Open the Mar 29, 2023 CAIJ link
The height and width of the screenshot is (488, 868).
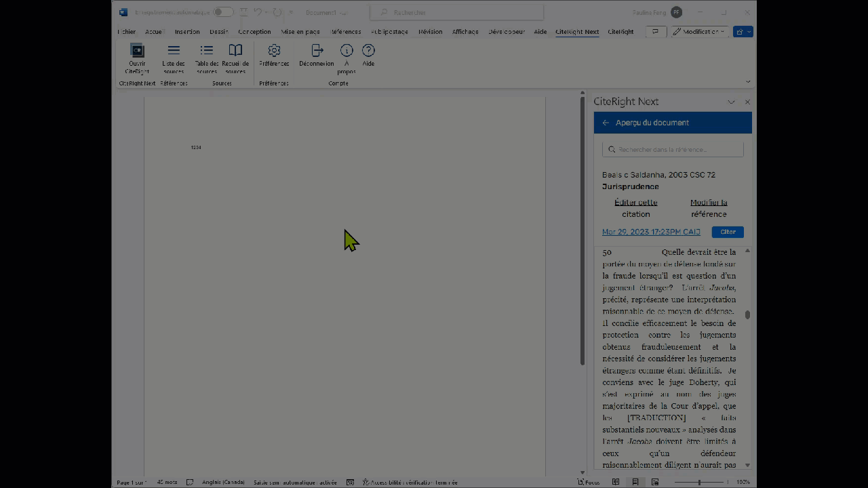[x=651, y=232]
